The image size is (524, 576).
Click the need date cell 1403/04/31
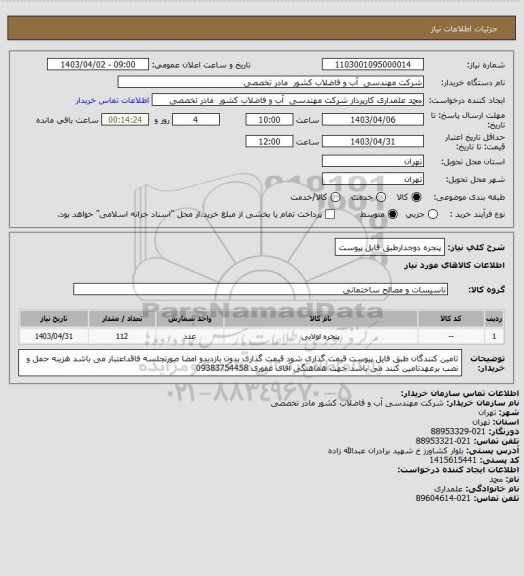(x=54, y=336)
